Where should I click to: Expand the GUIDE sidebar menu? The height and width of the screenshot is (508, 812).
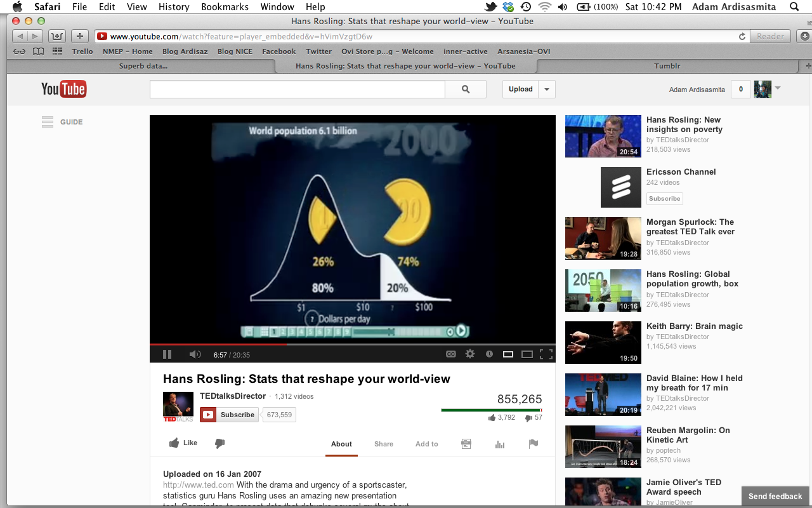pyautogui.click(x=62, y=122)
